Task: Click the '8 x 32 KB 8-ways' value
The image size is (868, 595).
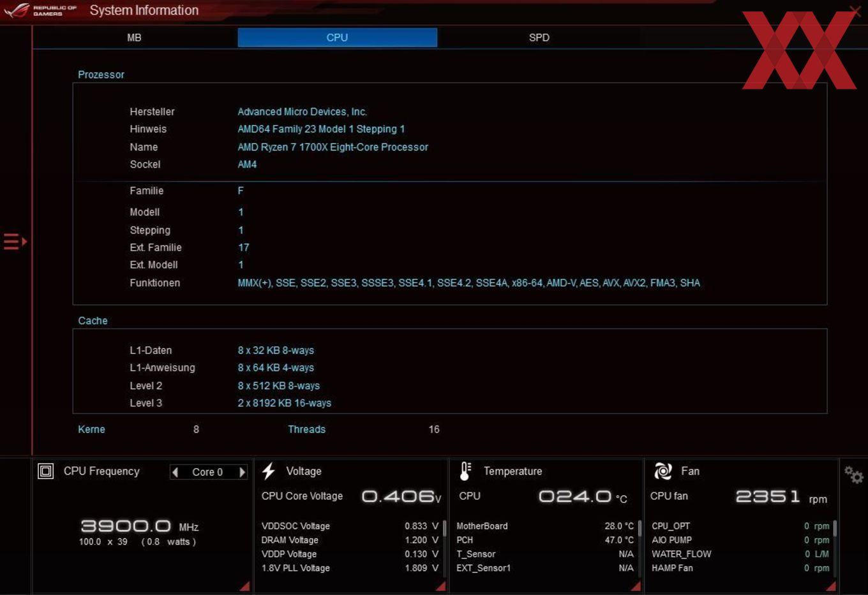Action: (276, 350)
